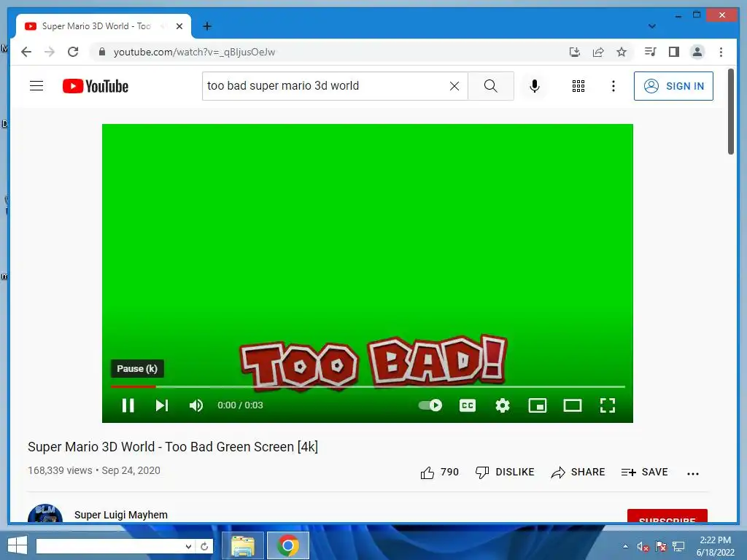Open player settings gear

pyautogui.click(x=503, y=405)
